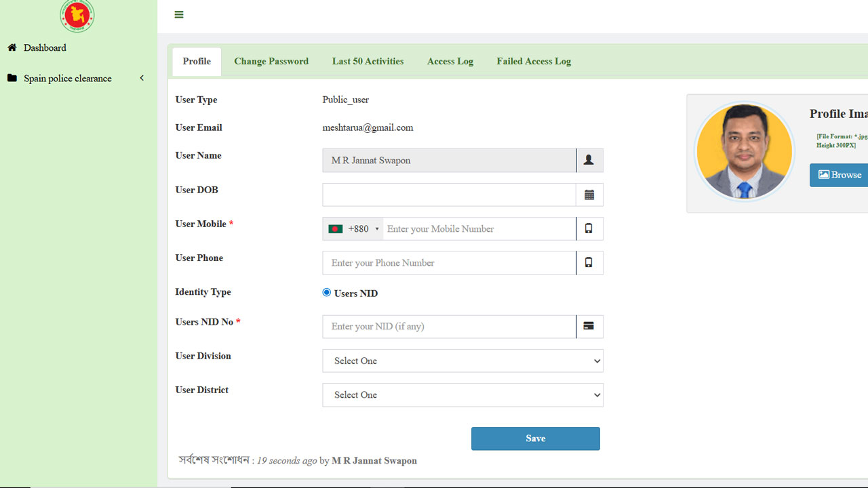Image resolution: width=868 pixels, height=488 pixels.
Task: Click the mobile icon beside User Mobile
Action: (589, 228)
